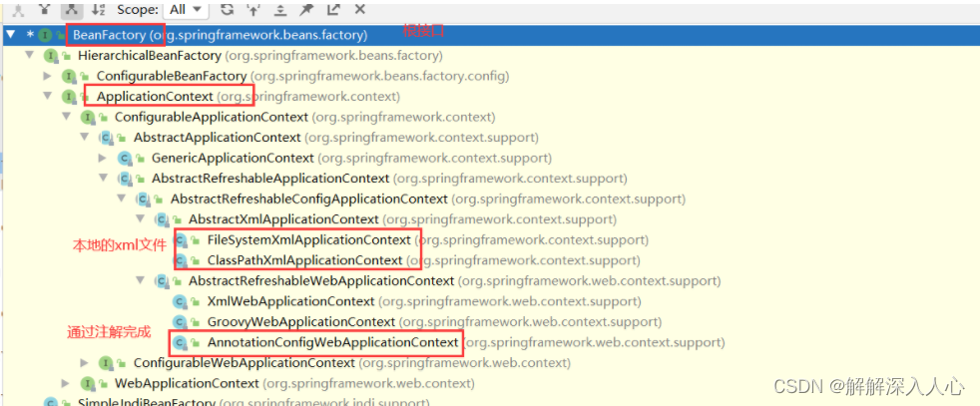Pin the hierarchy tab
980x406 pixels.
(x=307, y=8)
